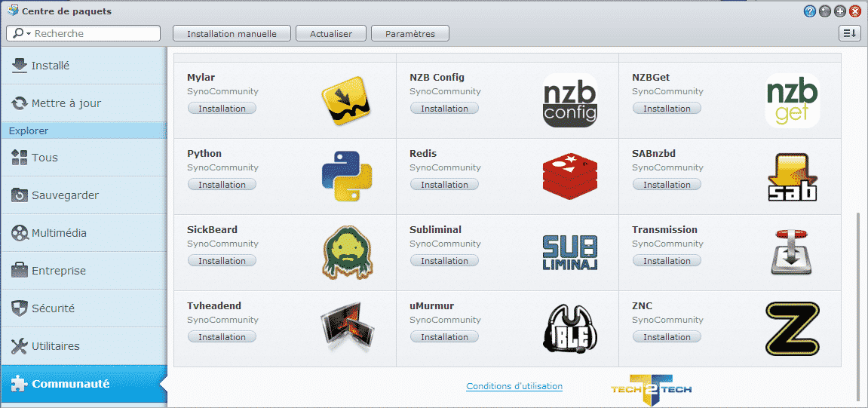This screenshot has height=408, width=868.
Task: Install the Subliminal package
Action: (x=444, y=261)
